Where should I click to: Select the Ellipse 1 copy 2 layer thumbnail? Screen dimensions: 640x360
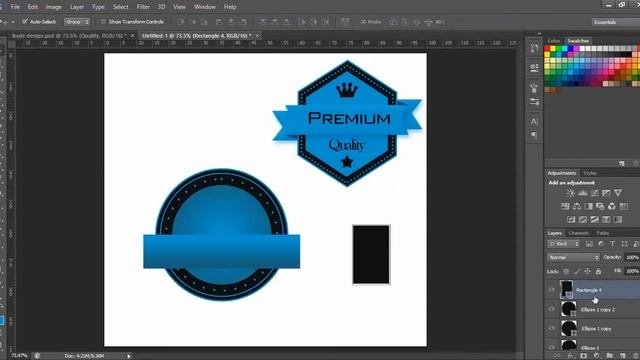coord(568,309)
